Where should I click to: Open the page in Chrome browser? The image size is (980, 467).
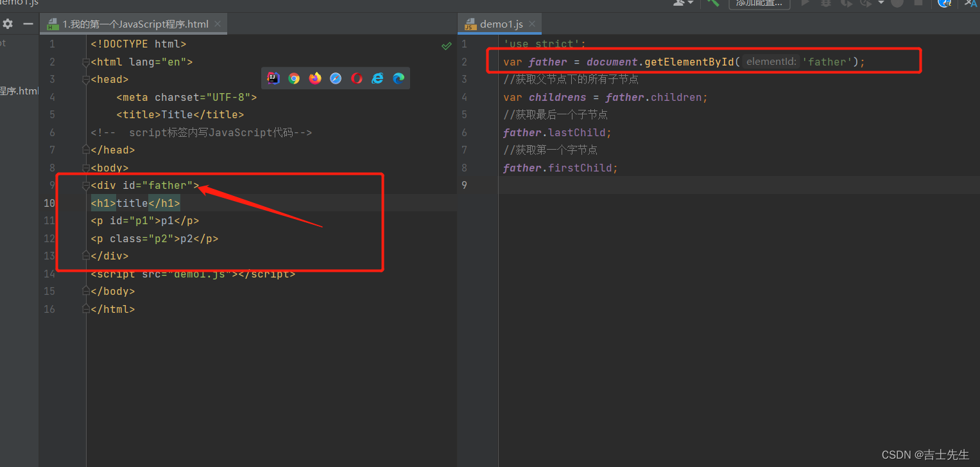[x=294, y=78]
